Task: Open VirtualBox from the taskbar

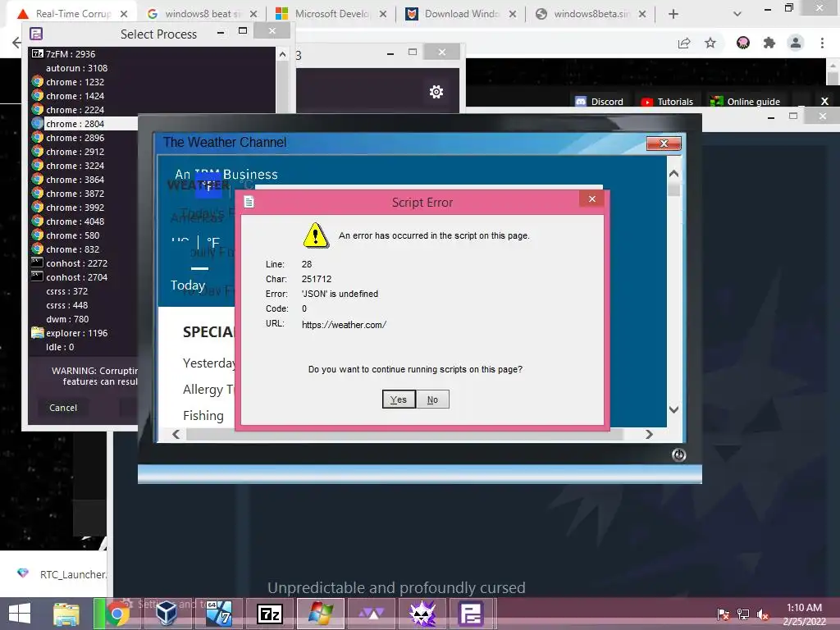Action: click(x=167, y=614)
